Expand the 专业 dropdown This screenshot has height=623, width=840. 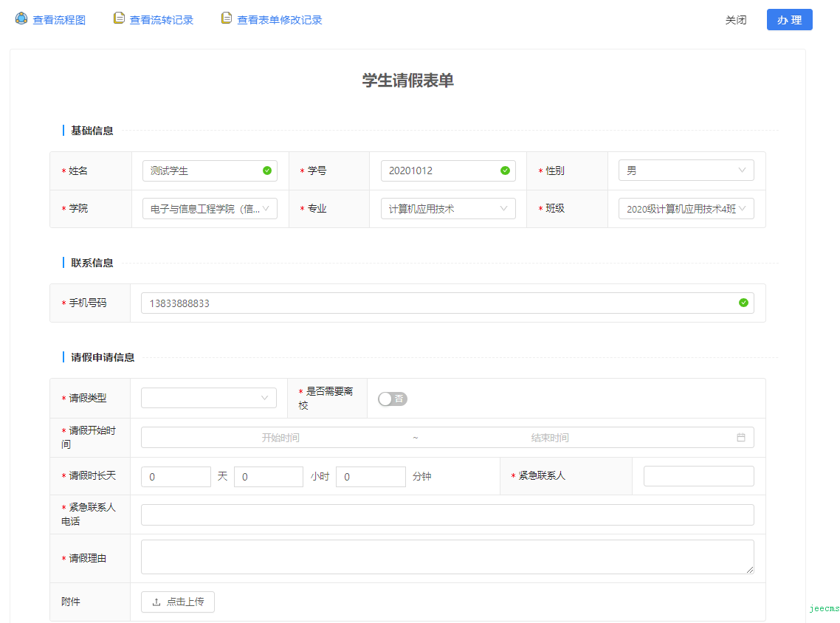click(447, 209)
